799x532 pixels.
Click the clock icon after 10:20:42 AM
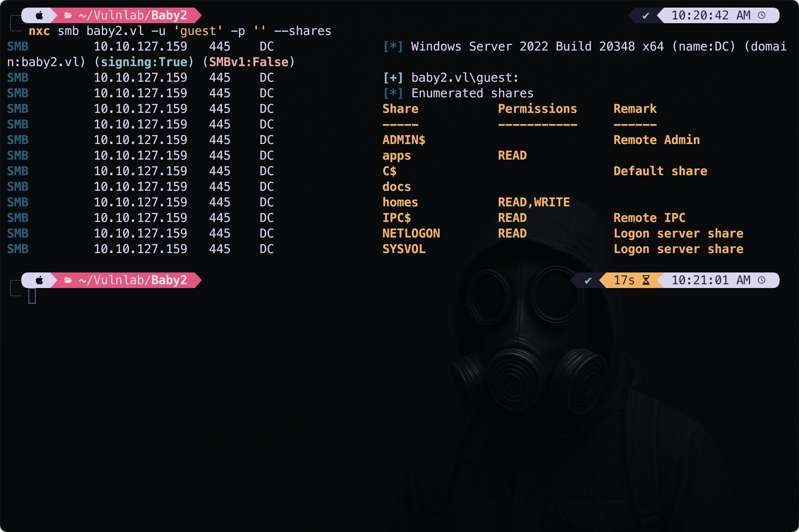click(761, 15)
